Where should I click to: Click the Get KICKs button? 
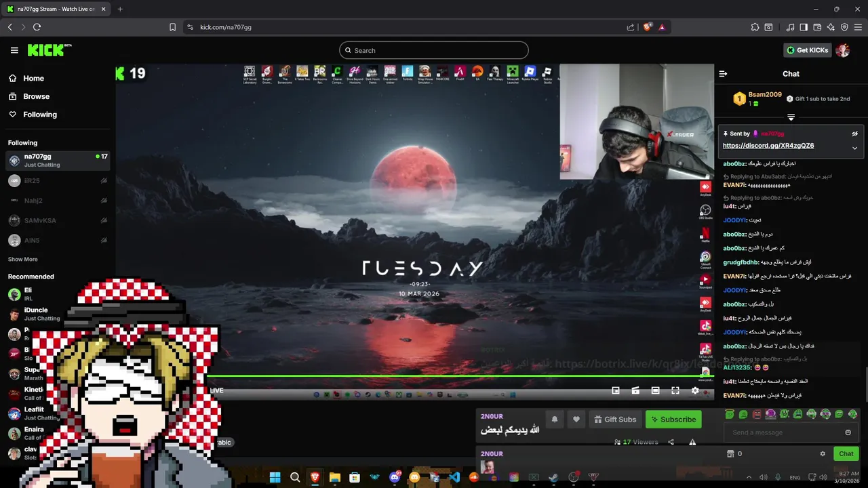[807, 50]
